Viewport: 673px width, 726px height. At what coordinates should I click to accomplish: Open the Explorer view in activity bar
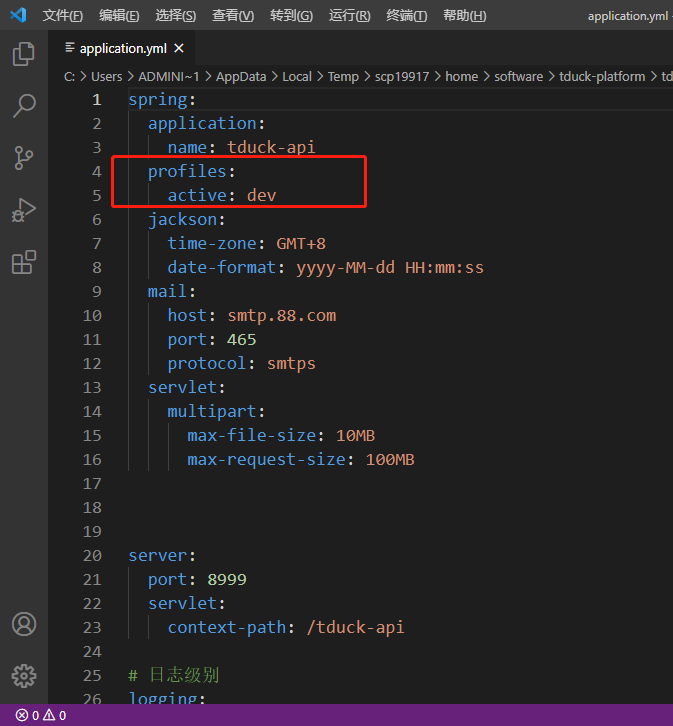point(23,54)
